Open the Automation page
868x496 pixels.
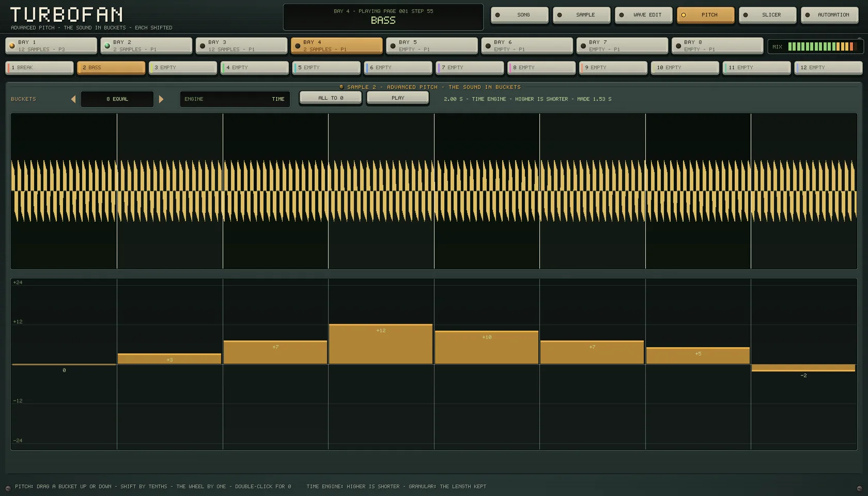(x=829, y=15)
